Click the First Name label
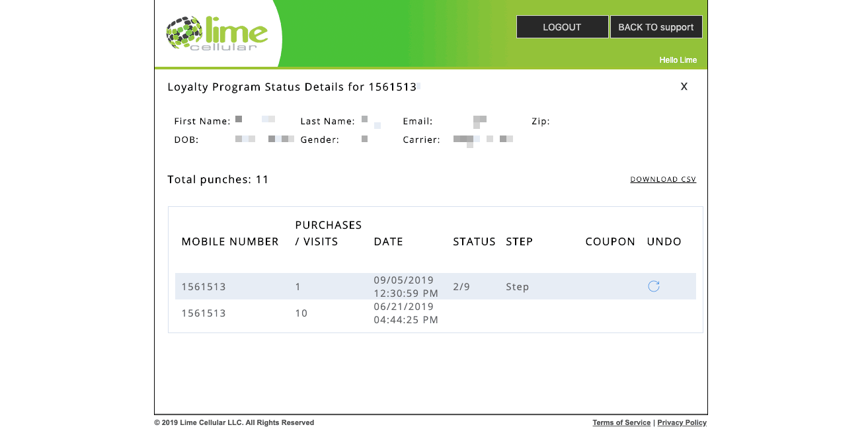 pos(202,121)
